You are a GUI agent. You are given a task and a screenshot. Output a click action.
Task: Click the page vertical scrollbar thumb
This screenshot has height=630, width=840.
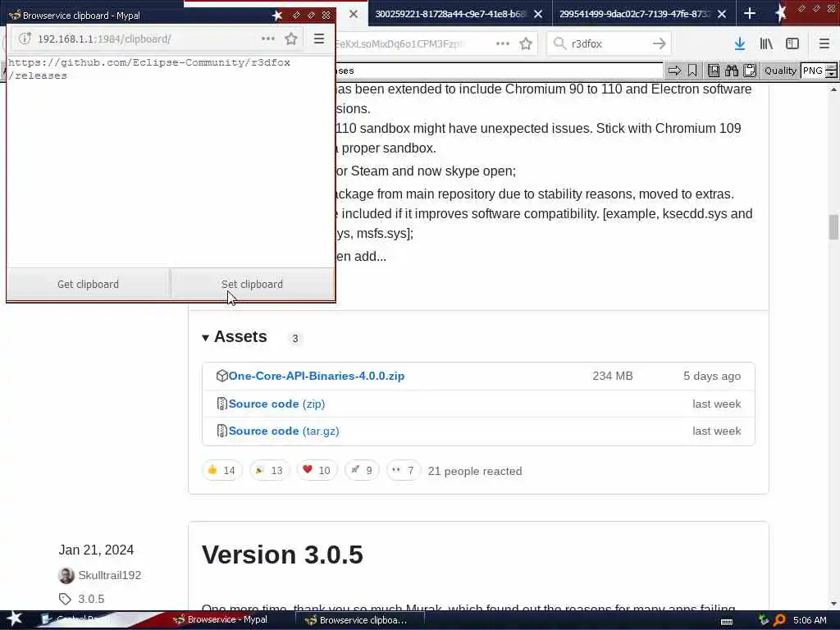pyautogui.click(x=833, y=226)
